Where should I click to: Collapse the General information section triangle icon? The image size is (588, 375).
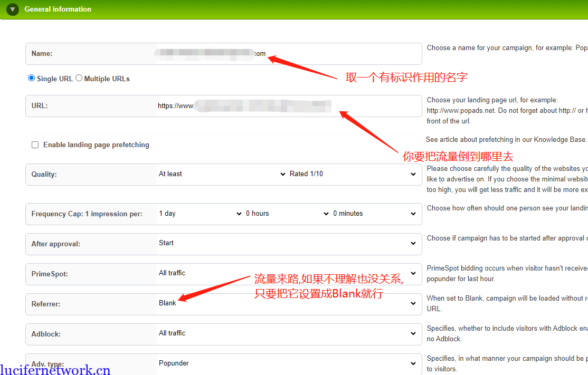point(12,9)
